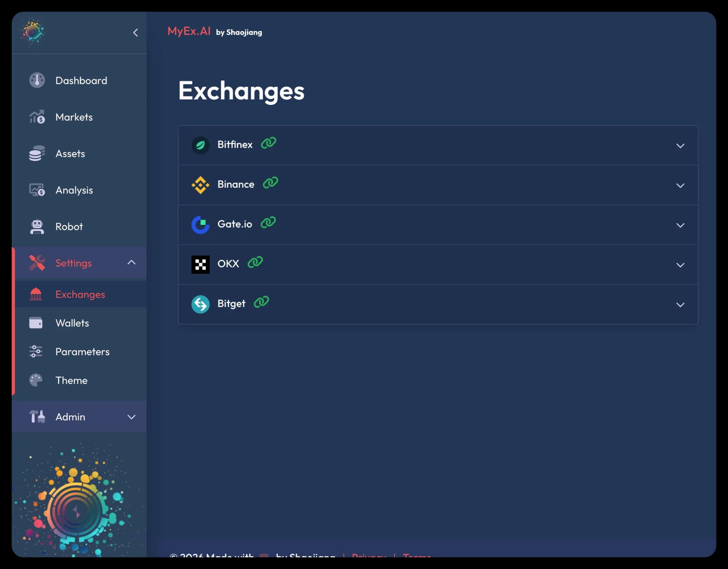Image resolution: width=728 pixels, height=569 pixels.
Task: Click the green link icon beside Binance
Action: tap(270, 183)
